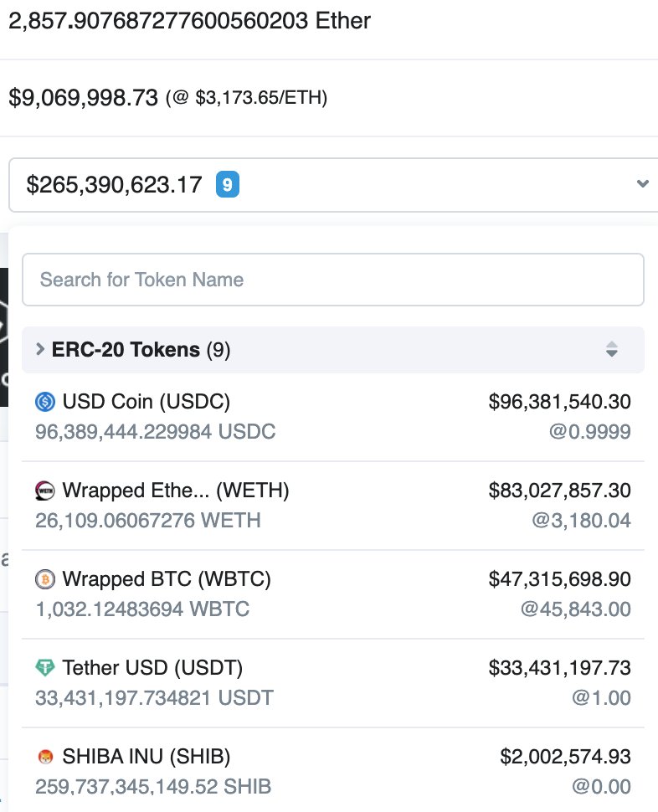Select the Wrapped Ethe... (WETH) entry
The height and width of the screenshot is (812, 658).
[x=176, y=491]
